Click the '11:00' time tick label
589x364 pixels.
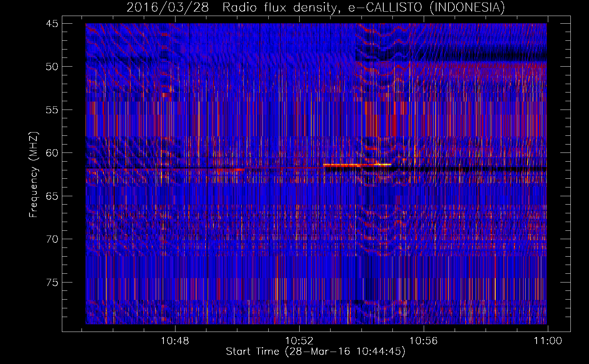tap(548, 341)
